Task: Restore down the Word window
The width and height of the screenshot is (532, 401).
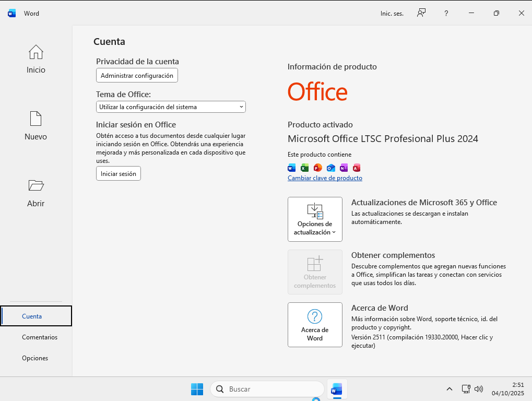Action: coord(496,13)
